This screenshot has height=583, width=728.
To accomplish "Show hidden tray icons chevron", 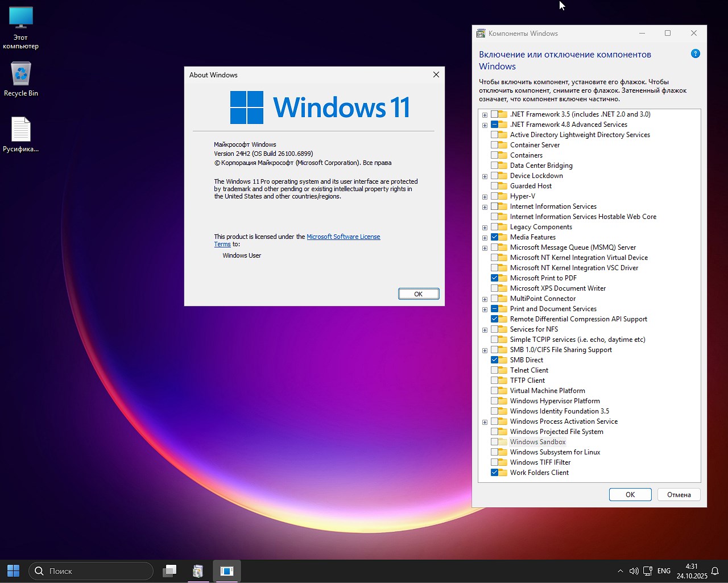I will pos(620,570).
